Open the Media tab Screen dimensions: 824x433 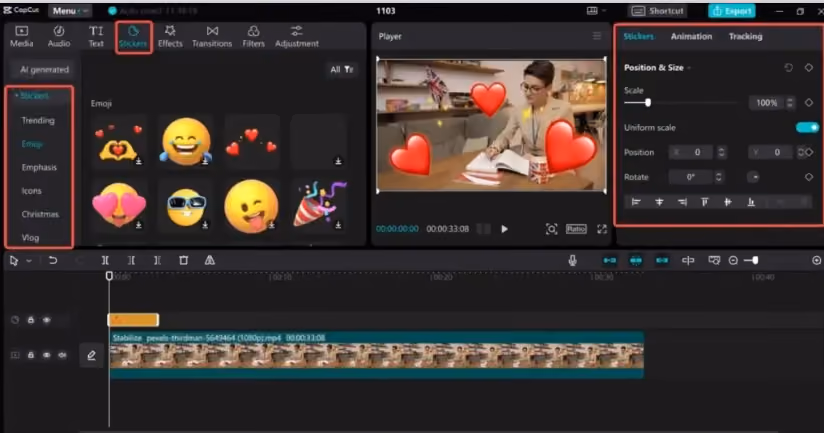pos(22,37)
